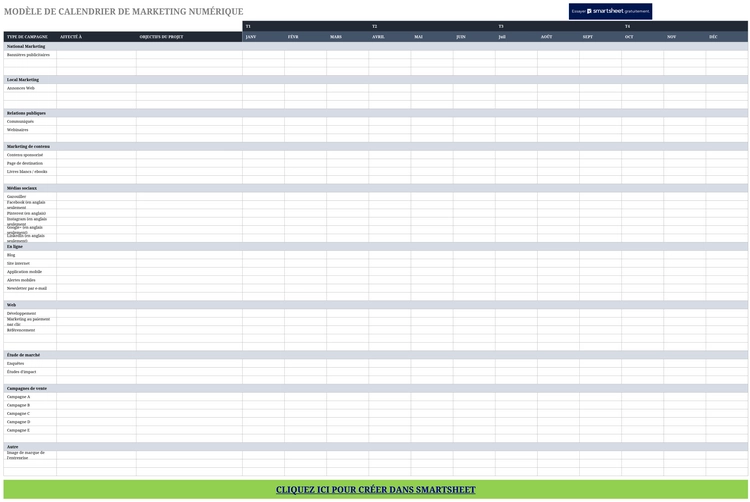Select the 'Site internet' cell
750x502 pixels.
point(30,263)
